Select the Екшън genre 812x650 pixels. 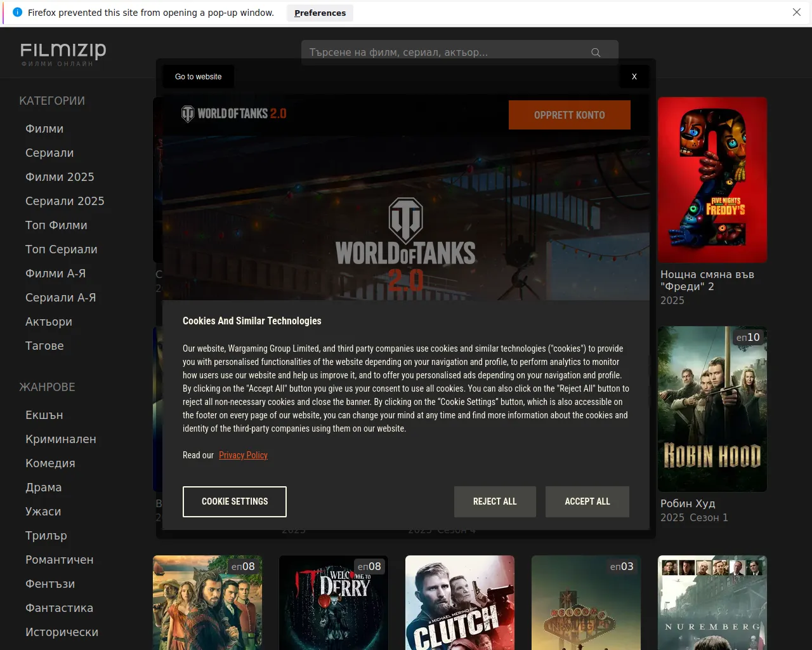click(44, 415)
